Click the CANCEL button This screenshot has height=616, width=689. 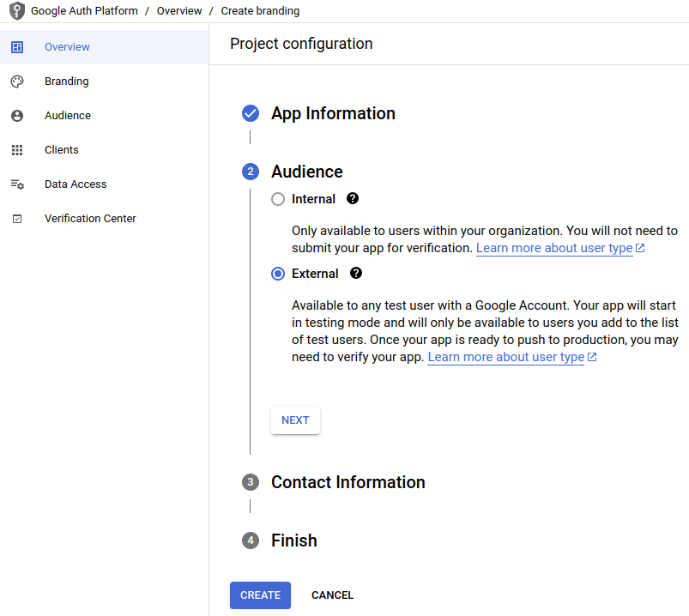[332, 595]
